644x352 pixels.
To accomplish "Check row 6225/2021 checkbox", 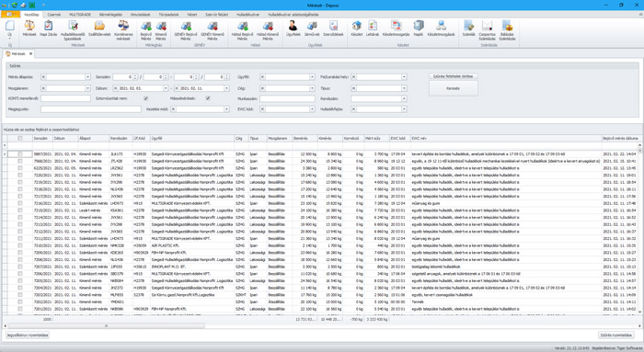I will point(20,168).
